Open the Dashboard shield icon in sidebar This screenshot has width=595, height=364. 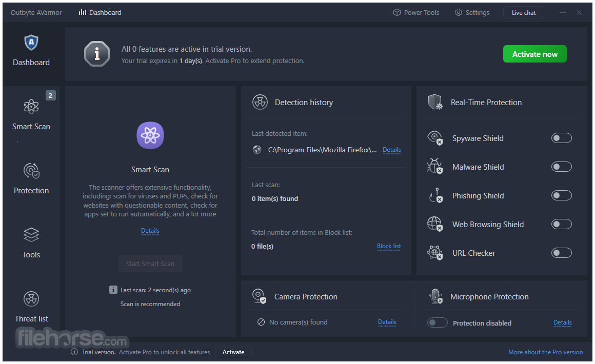(x=31, y=43)
